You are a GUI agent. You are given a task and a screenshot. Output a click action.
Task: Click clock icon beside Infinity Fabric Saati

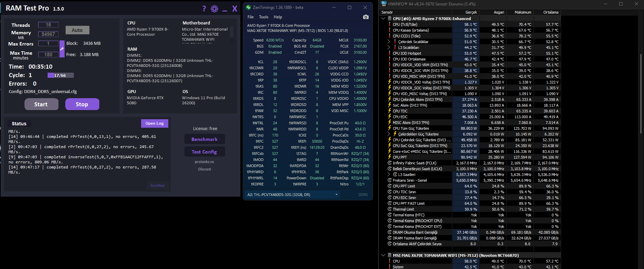coord(390,163)
